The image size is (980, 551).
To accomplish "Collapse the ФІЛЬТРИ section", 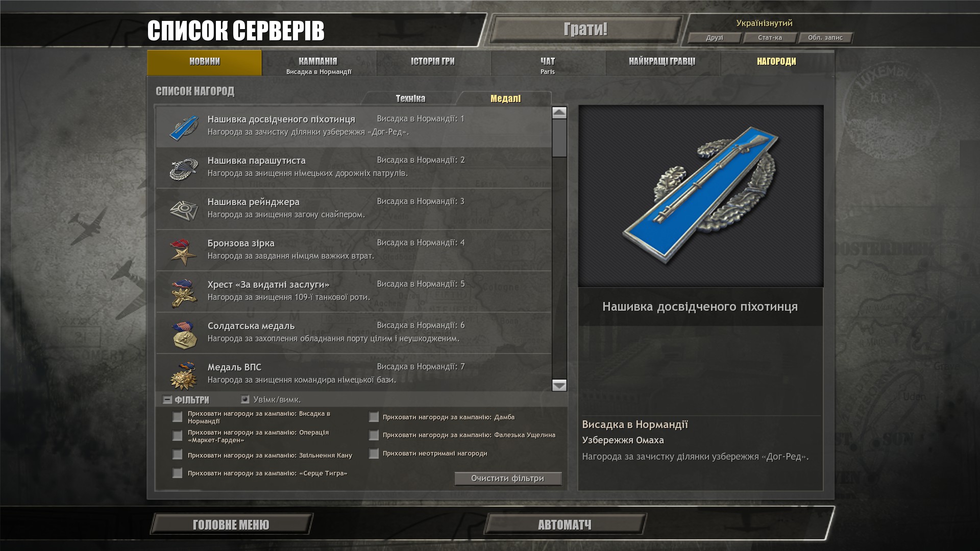I will (x=167, y=400).
